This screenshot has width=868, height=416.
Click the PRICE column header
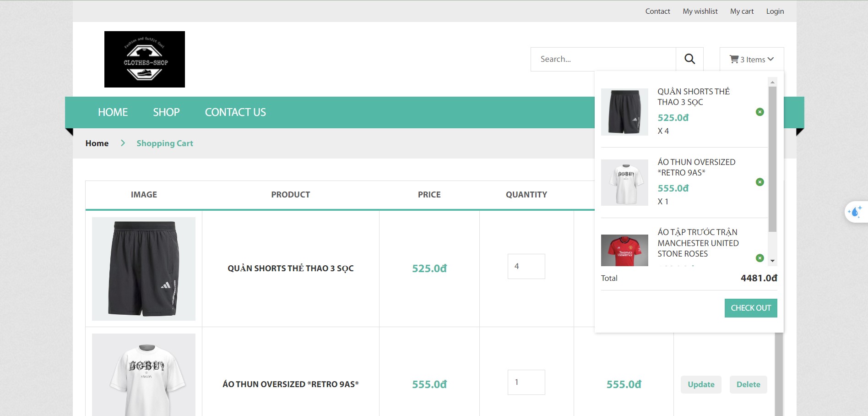tap(429, 195)
